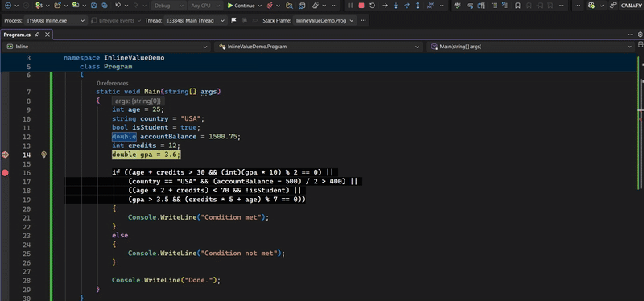Expand the Copilot dropdown arrow
This screenshot has height=301, width=644.
[602, 6]
